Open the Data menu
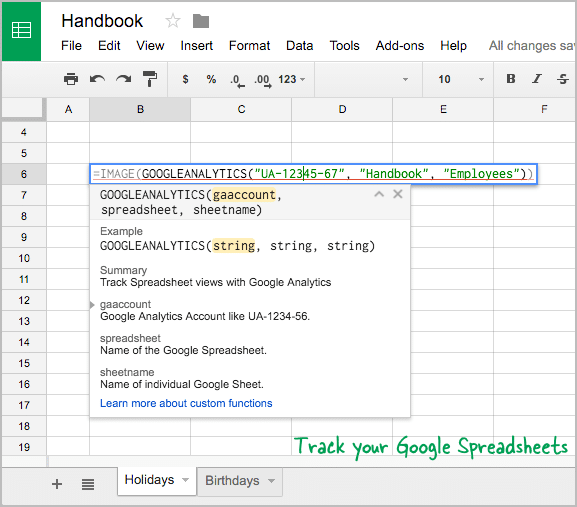577x507 pixels. coord(300,46)
